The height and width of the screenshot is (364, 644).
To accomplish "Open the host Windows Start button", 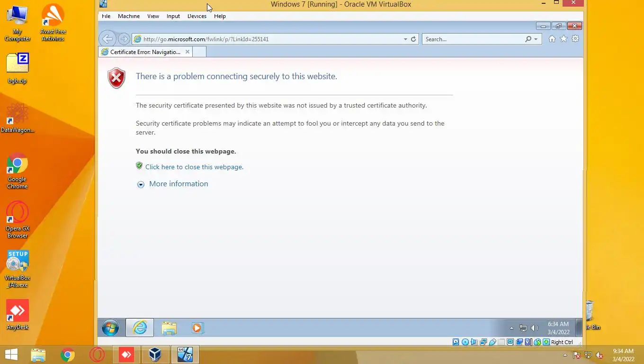I will tap(11, 355).
